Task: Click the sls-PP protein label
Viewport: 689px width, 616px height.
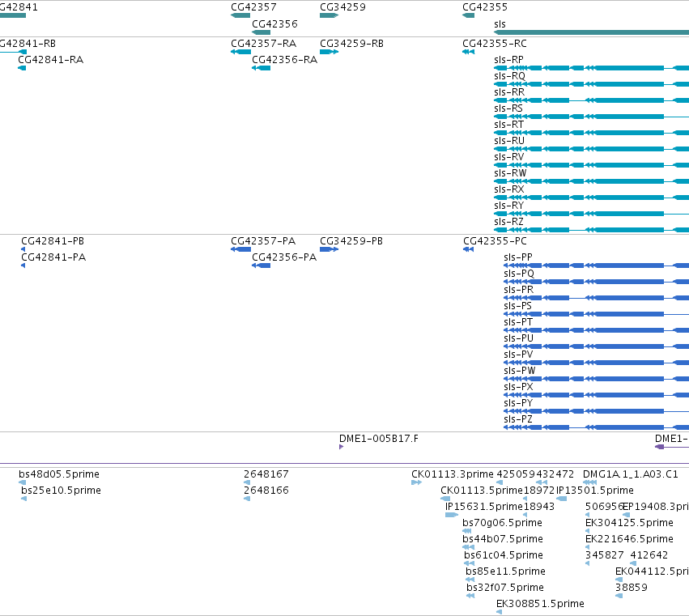Action: point(518,257)
